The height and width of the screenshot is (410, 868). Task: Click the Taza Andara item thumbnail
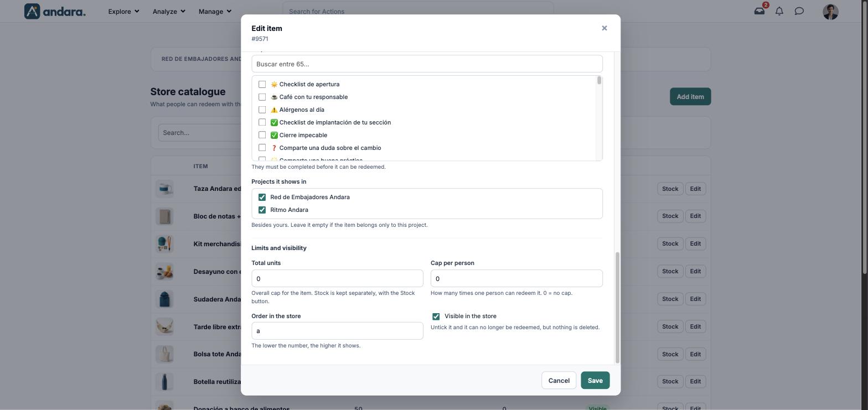[164, 189]
